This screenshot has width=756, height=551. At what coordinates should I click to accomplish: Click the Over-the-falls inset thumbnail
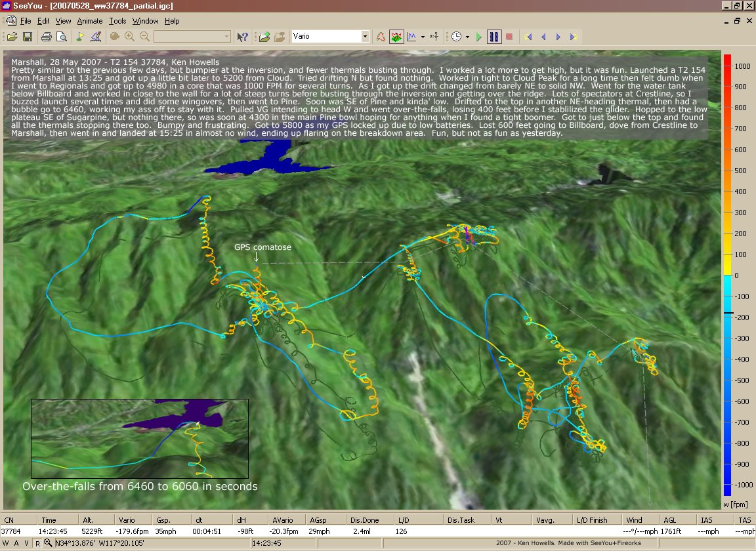click(x=140, y=438)
